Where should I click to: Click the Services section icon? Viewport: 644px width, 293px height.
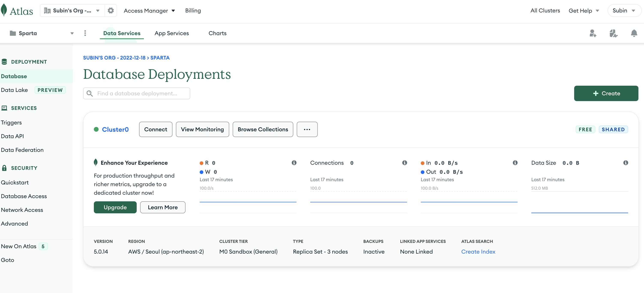(x=4, y=108)
